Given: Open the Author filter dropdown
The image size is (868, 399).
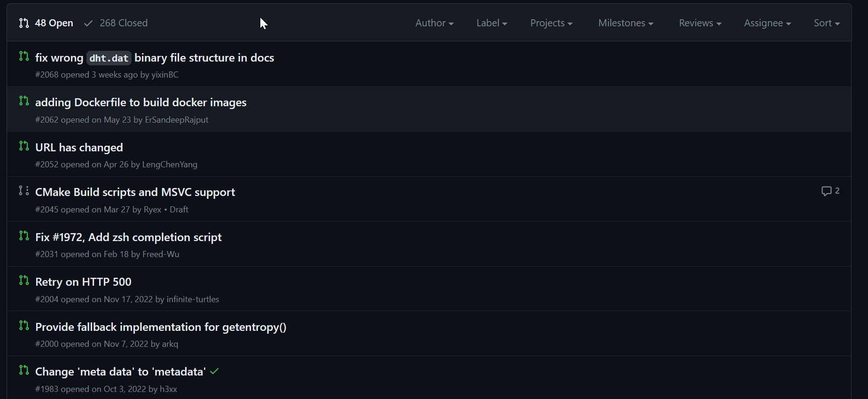Looking at the screenshot, I should (434, 23).
